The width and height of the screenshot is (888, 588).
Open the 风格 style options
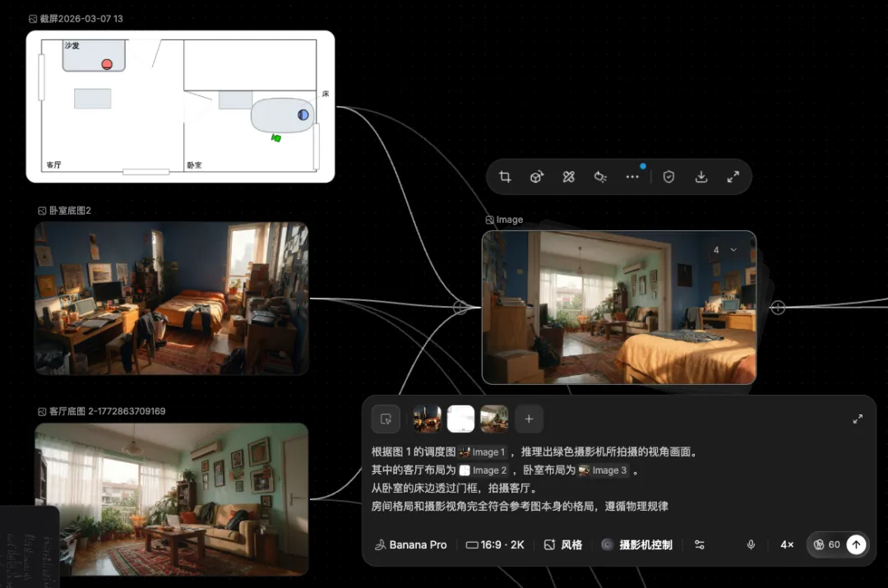pyautogui.click(x=563, y=545)
